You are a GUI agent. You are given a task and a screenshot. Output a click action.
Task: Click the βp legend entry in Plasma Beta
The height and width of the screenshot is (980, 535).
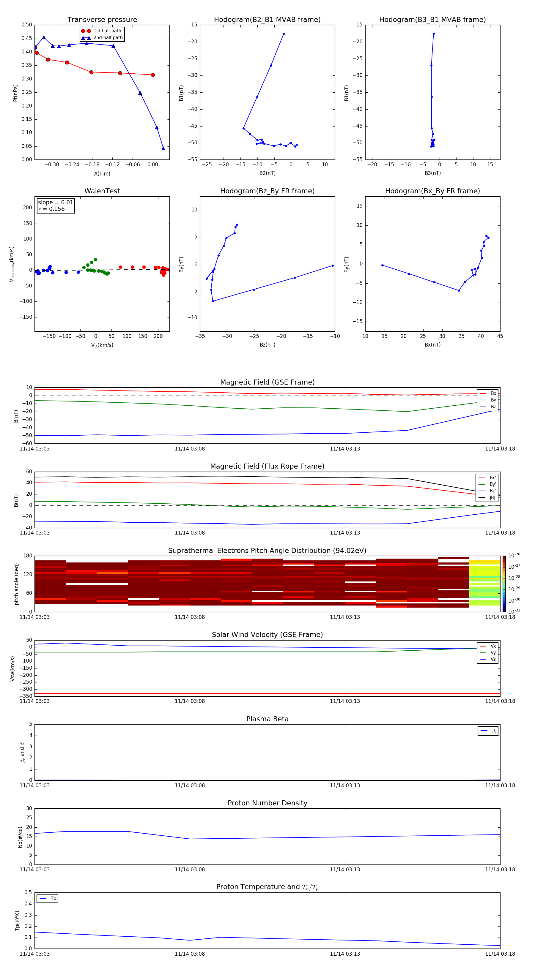pos(488,731)
